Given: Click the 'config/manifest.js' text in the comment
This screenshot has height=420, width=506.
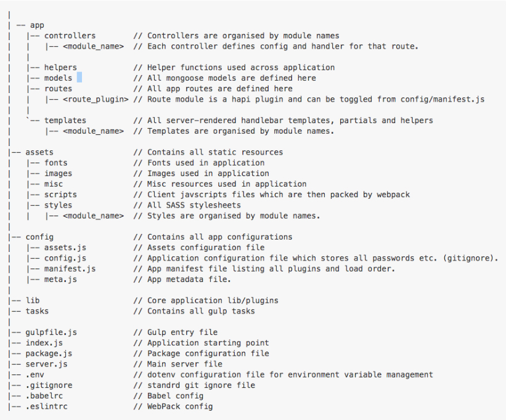Looking at the screenshot, I should pyautogui.click(x=443, y=99).
